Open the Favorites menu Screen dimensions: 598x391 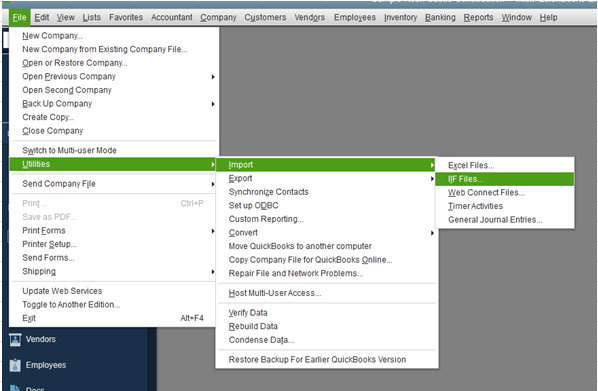coord(126,18)
